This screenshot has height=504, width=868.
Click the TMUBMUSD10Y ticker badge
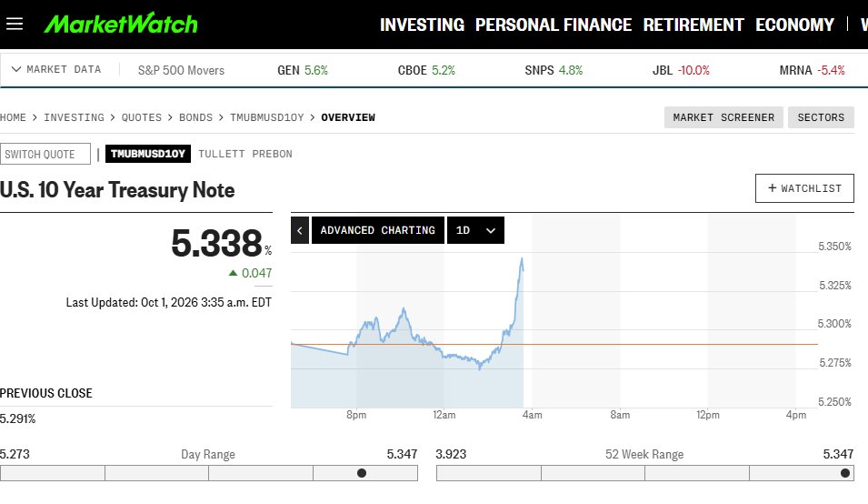148,154
